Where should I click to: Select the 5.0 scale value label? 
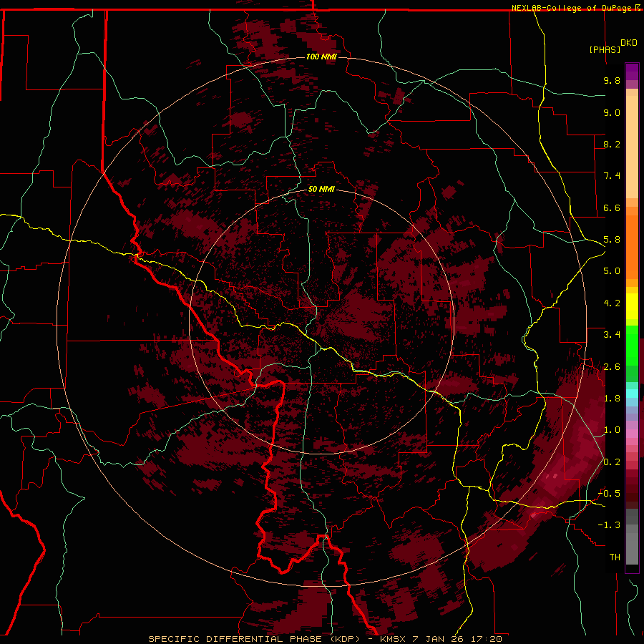[612, 271]
